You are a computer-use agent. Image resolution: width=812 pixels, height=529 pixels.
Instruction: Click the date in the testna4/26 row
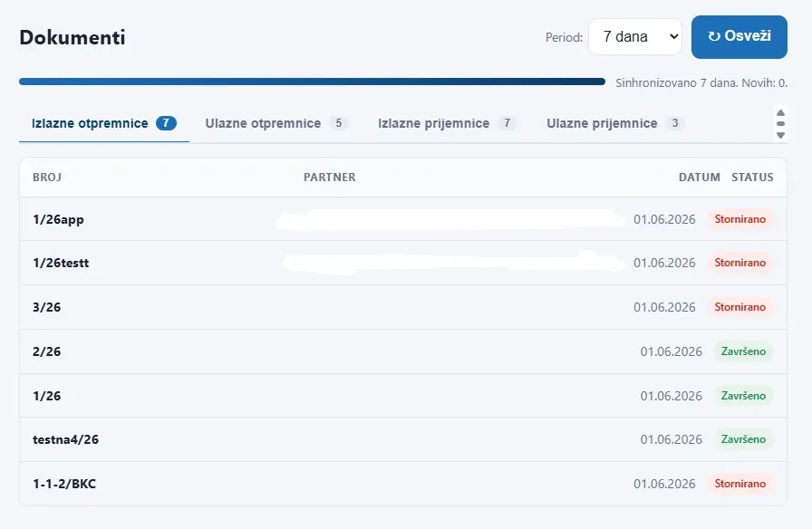point(672,439)
